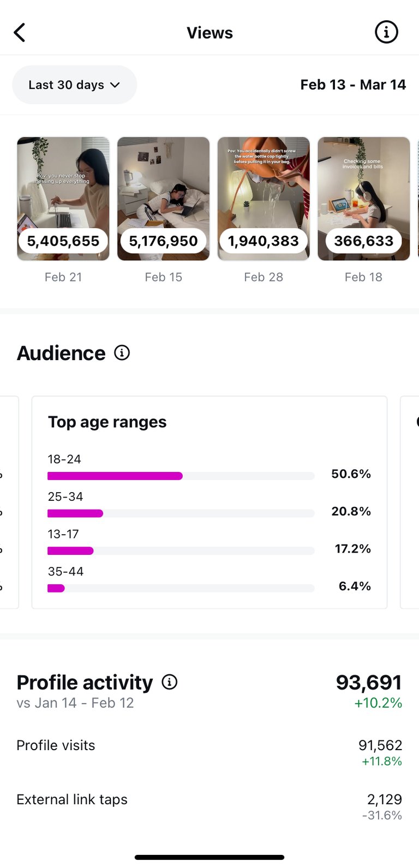
Task: Tap the 91,562 profile visits count
Action: coord(380,745)
